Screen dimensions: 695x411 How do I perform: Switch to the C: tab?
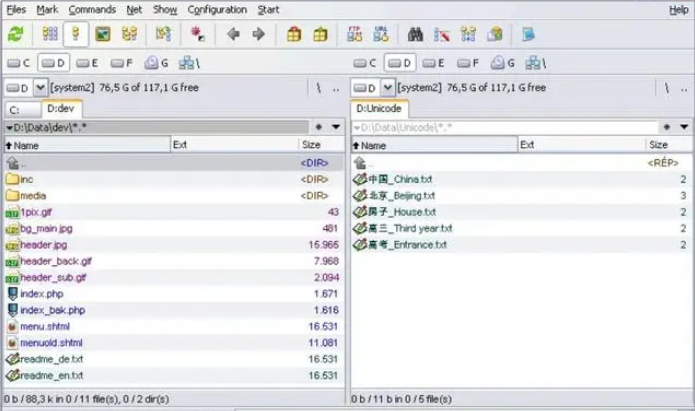[23, 110]
